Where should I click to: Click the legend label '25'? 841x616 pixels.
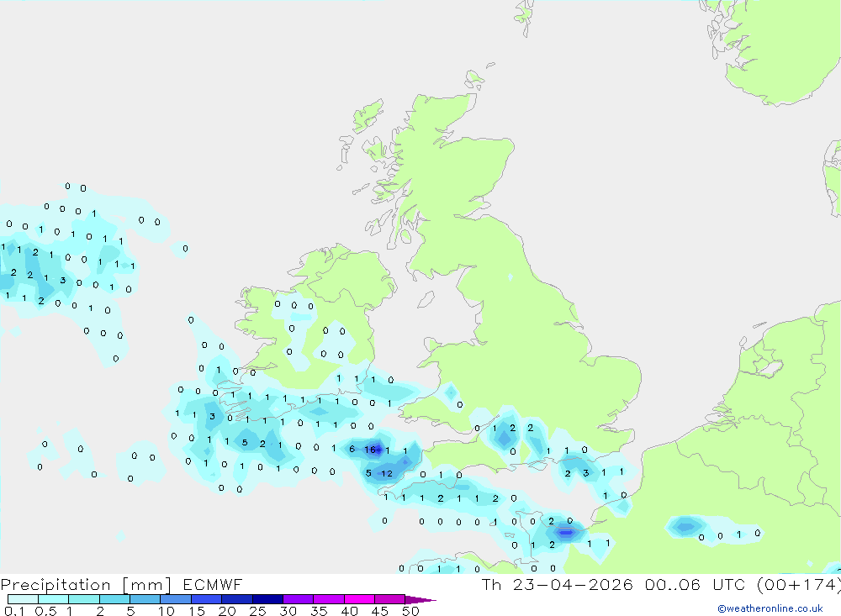258,611
